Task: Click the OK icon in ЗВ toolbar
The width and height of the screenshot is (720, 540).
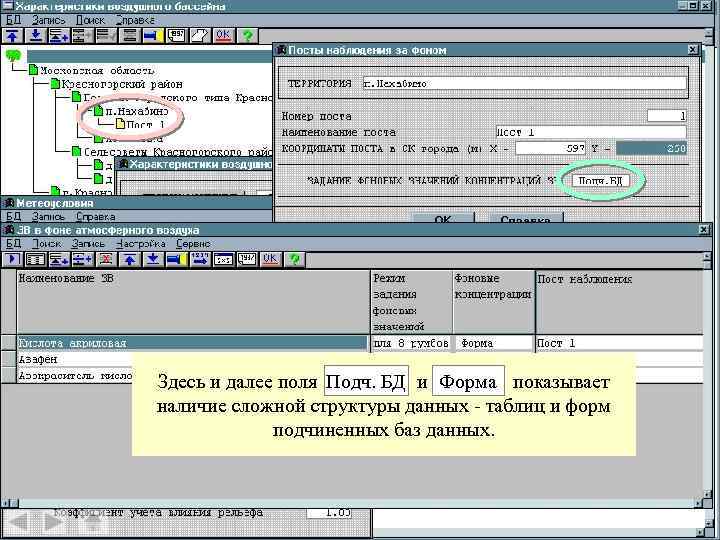Action: coord(270,259)
